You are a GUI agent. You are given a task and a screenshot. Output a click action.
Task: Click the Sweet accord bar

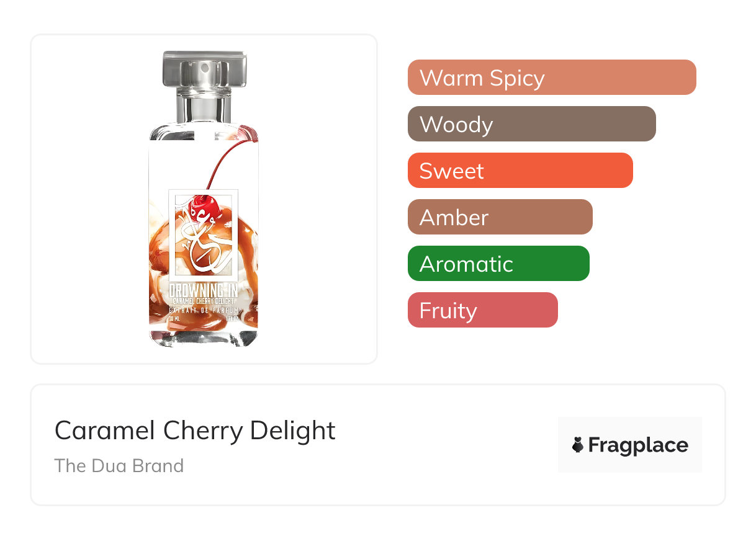[x=520, y=171]
